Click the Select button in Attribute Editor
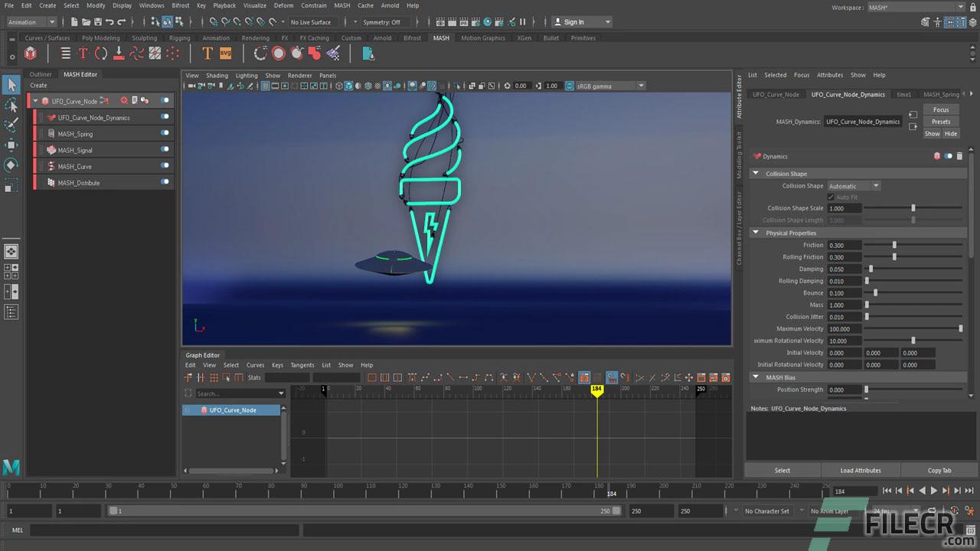The height and width of the screenshot is (551, 980). point(782,470)
